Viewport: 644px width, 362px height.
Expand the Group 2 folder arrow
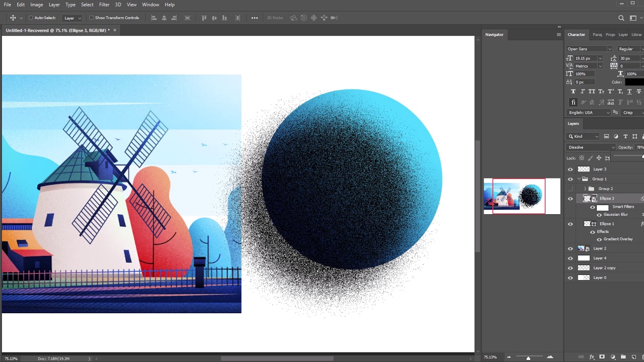coord(585,189)
